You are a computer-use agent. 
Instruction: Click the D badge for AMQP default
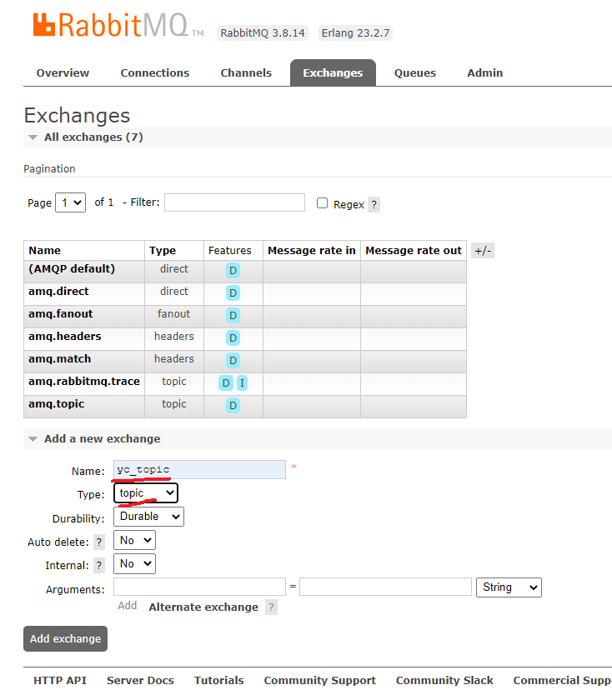coord(233,271)
